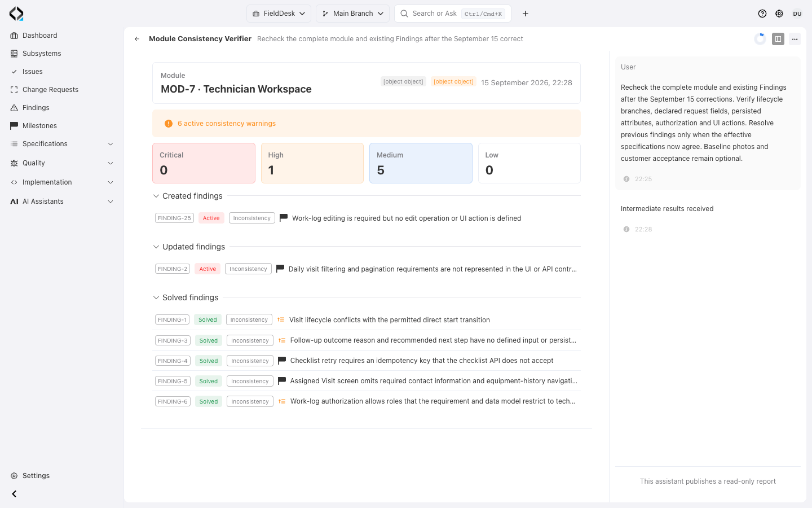The height and width of the screenshot is (508, 812).
Task: Click the High severity card
Action: pyautogui.click(x=312, y=163)
